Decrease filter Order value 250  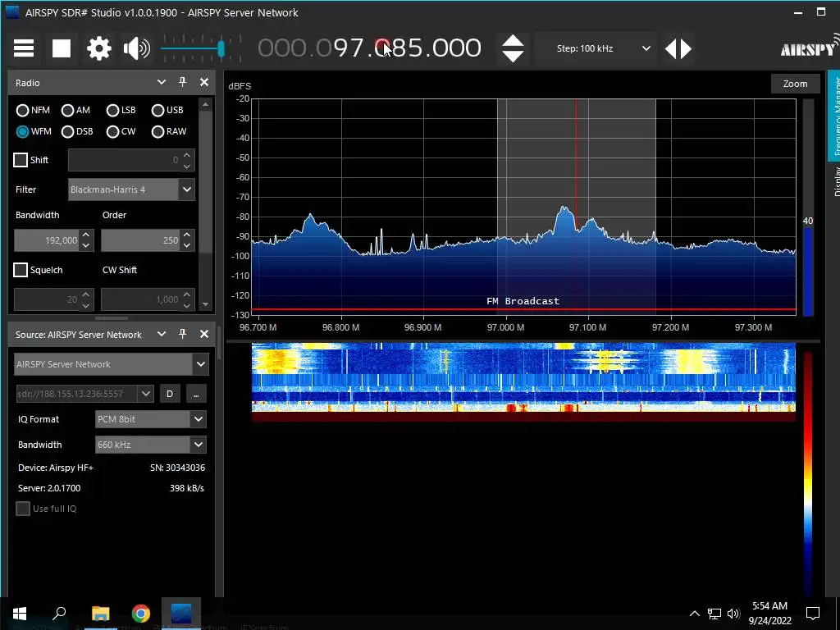(x=186, y=246)
